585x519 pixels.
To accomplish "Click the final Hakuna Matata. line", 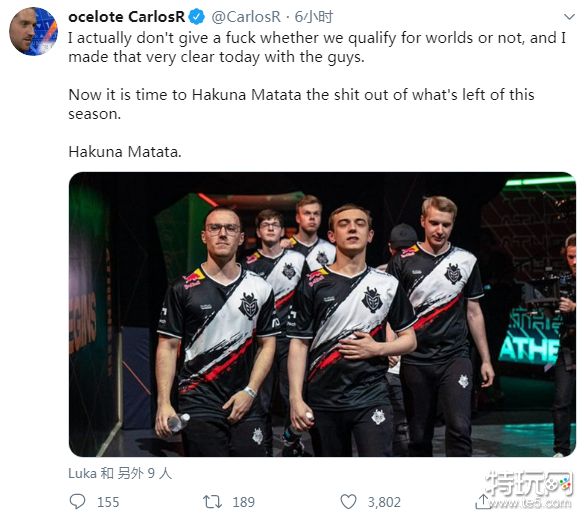I will (x=125, y=152).
